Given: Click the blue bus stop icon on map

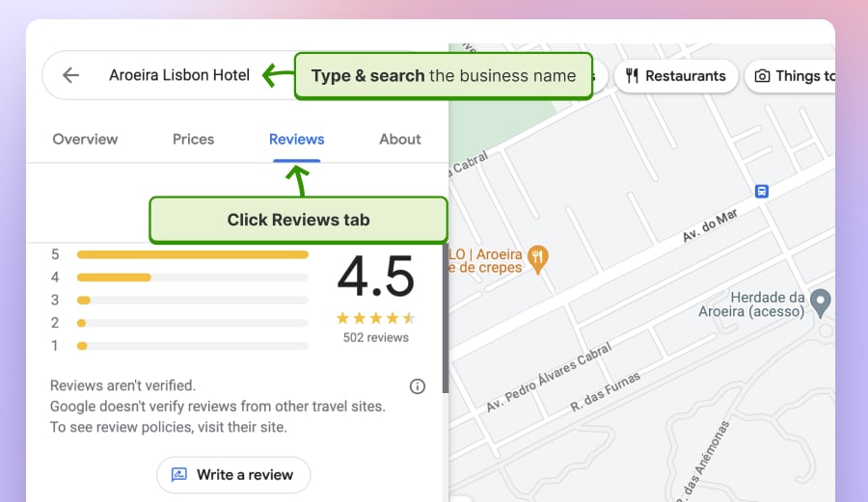Looking at the screenshot, I should [762, 191].
